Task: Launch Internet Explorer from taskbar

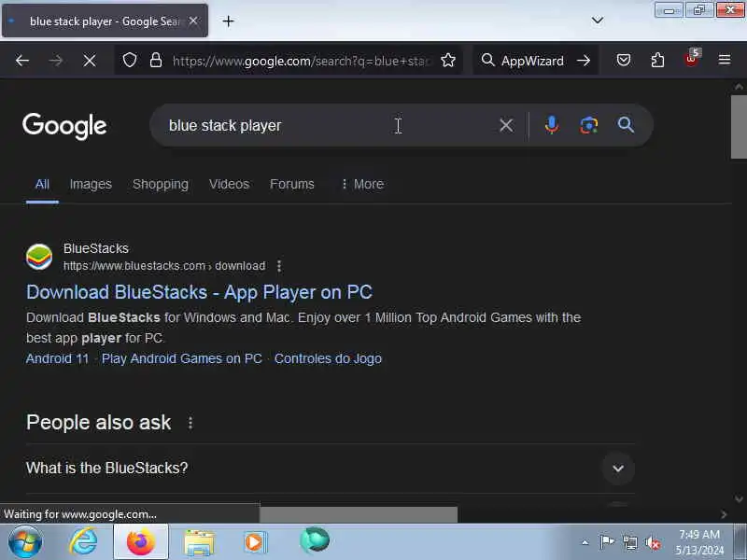Action: point(84,542)
